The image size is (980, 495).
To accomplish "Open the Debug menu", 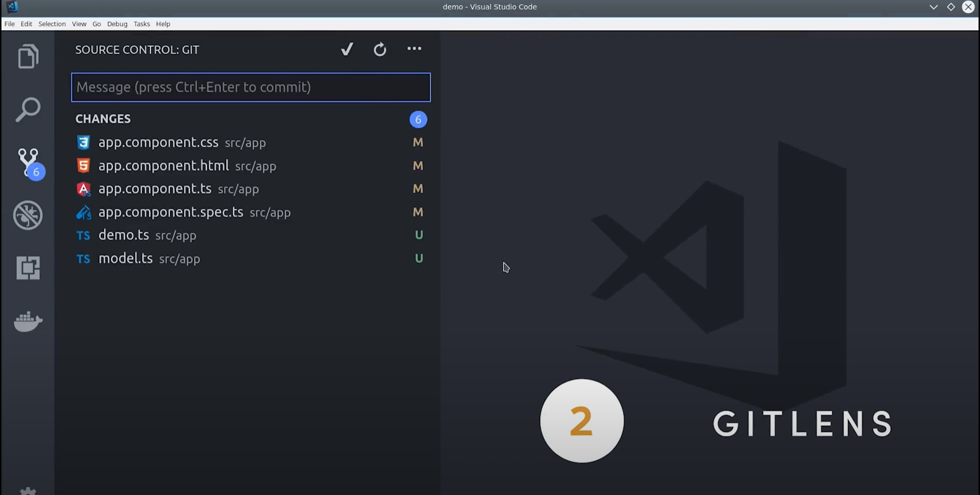I will [x=117, y=24].
